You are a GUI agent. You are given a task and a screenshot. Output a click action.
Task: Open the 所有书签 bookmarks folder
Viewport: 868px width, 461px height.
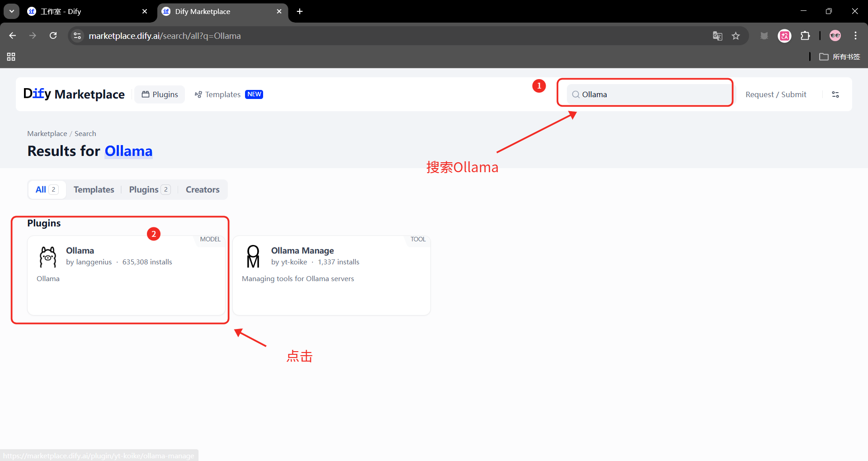click(840, 57)
